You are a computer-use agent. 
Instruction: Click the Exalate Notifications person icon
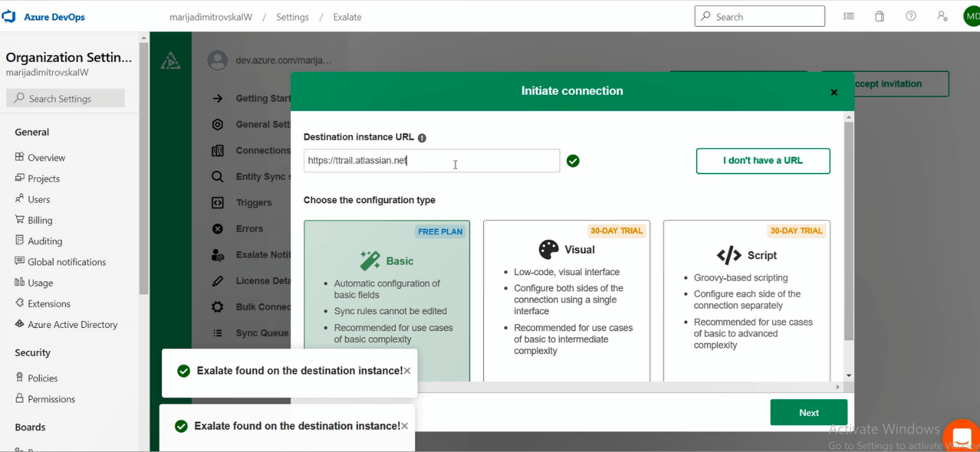click(x=218, y=254)
